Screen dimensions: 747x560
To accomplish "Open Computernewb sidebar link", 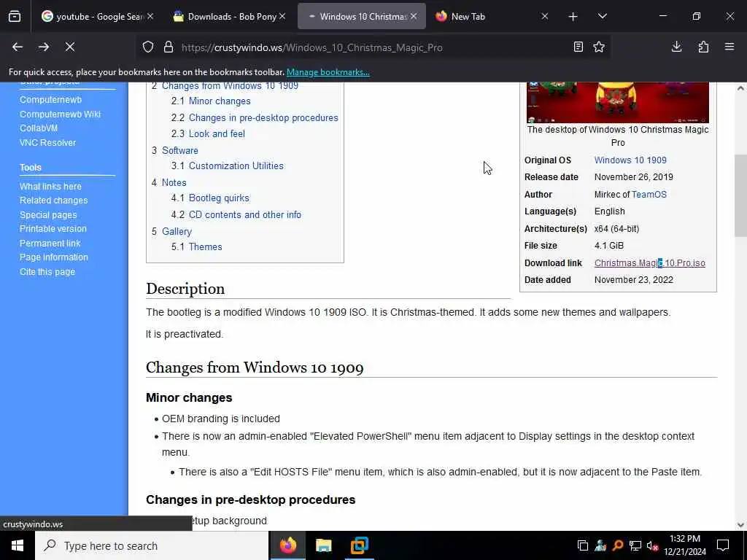I will tap(50, 99).
